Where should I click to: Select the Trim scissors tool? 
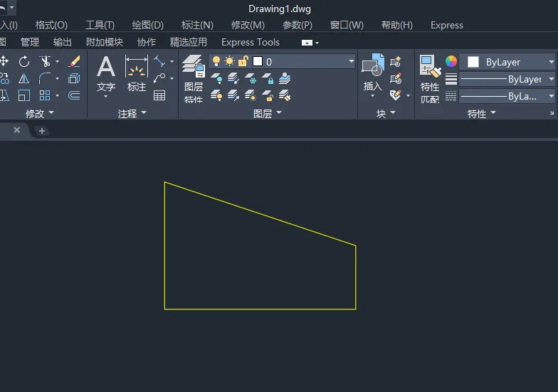(45, 61)
